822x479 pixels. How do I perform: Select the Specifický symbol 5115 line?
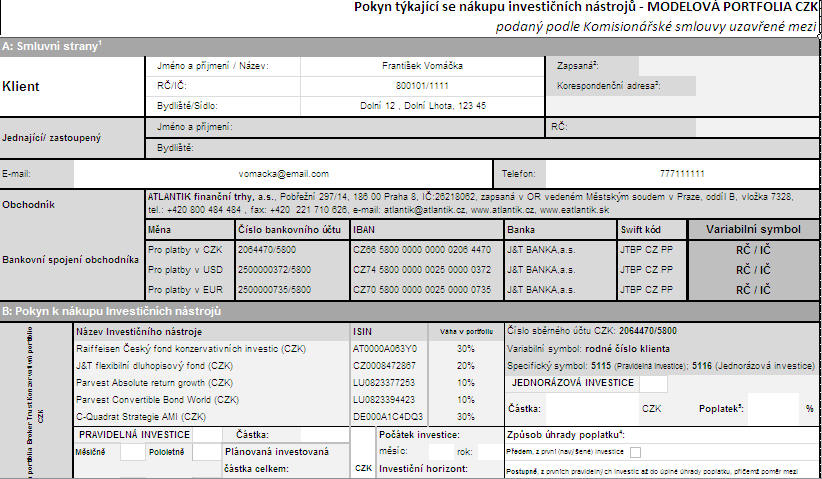(661, 366)
